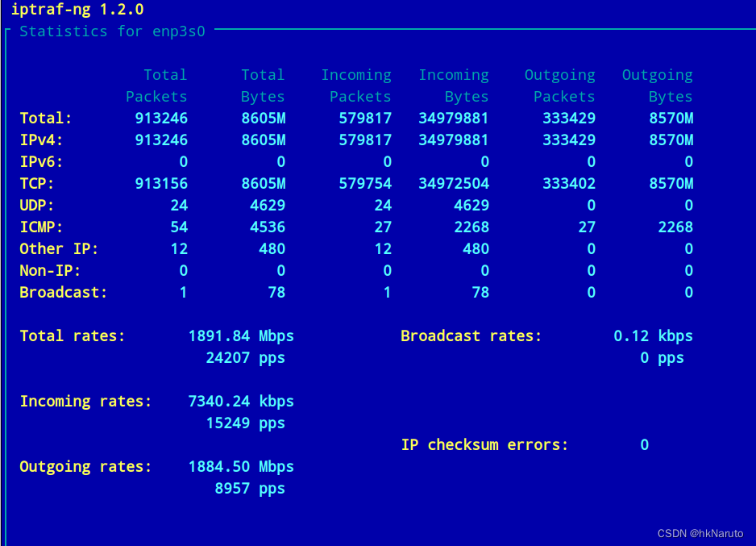
Task: Select Total row incoming bytes 34979881
Action: pos(454,119)
